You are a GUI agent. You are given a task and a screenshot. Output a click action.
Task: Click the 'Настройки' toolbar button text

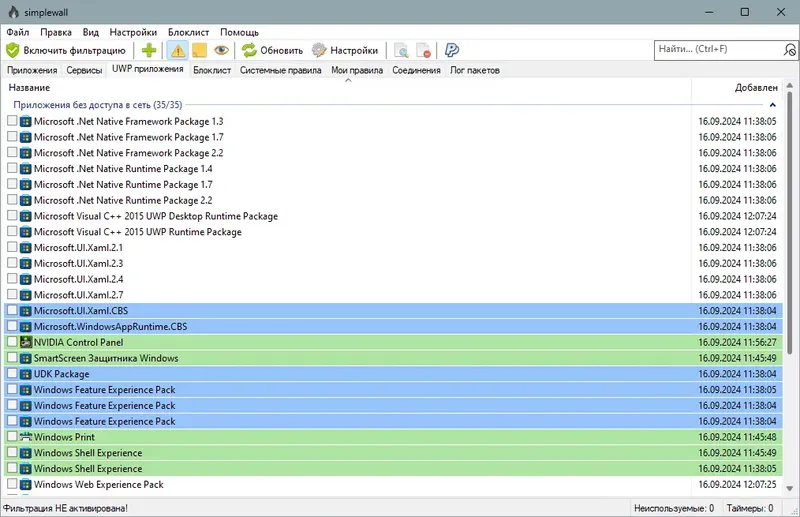(x=354, y=51)
